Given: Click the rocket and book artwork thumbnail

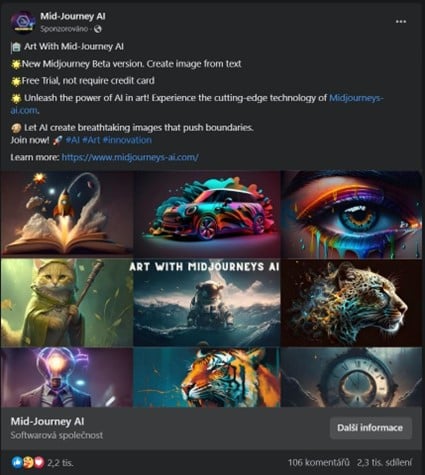Looking at the screenshot, I should tap(67, 214).
